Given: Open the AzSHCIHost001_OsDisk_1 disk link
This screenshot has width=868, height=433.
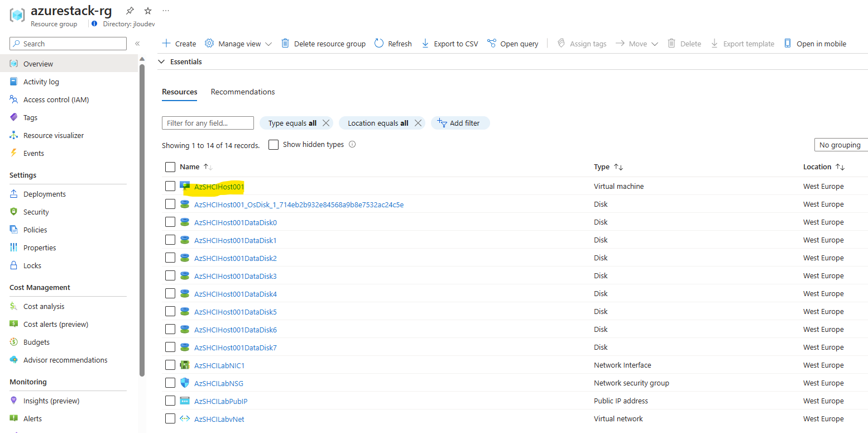Looking at the screenshot, I should coord(299,204).
